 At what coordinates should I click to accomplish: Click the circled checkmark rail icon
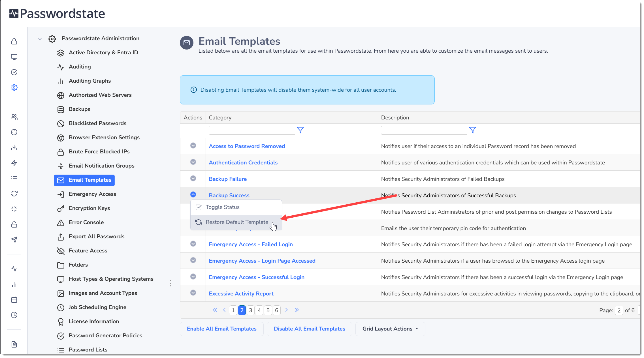pos(14,72)
